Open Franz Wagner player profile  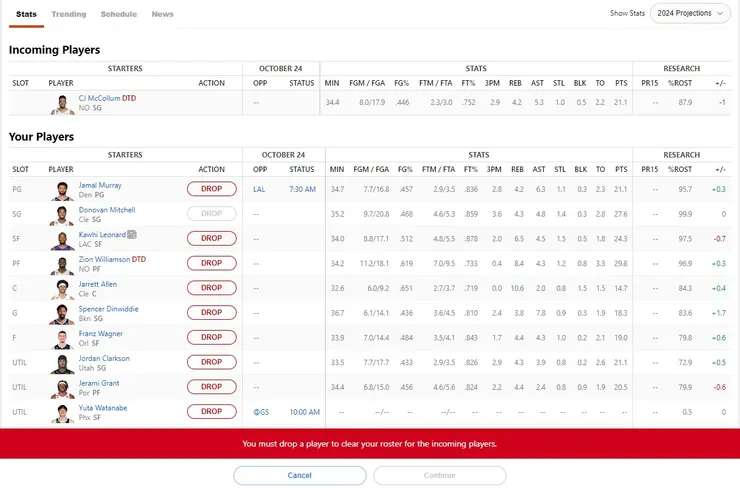point(101,334)
